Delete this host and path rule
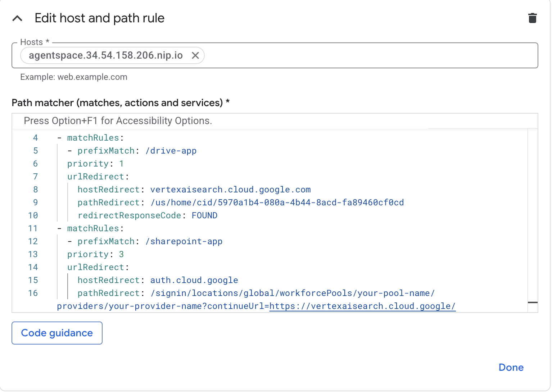The image size is (552, 392). (x=532, y=18)
